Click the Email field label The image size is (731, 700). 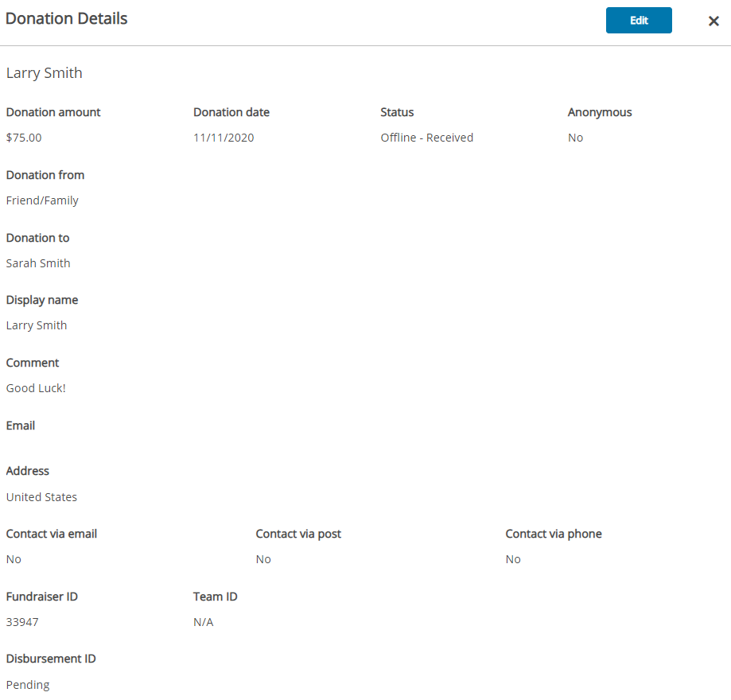[21, 426]
